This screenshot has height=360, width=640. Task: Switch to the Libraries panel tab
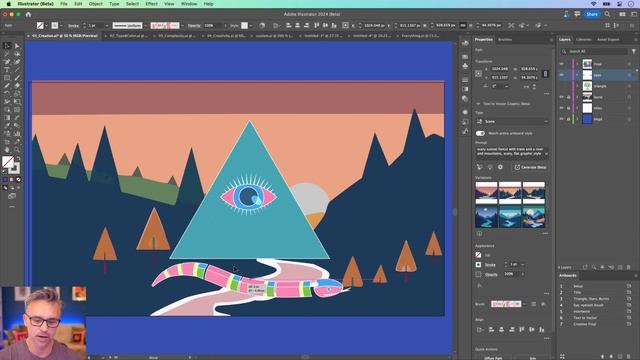(583, 40)
